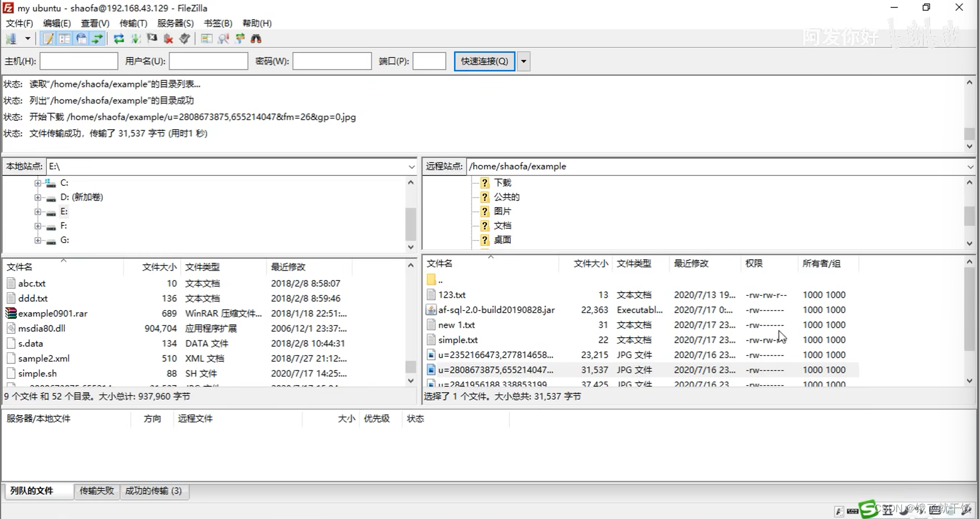Toggle the remote directory tree view

(81, 38)
